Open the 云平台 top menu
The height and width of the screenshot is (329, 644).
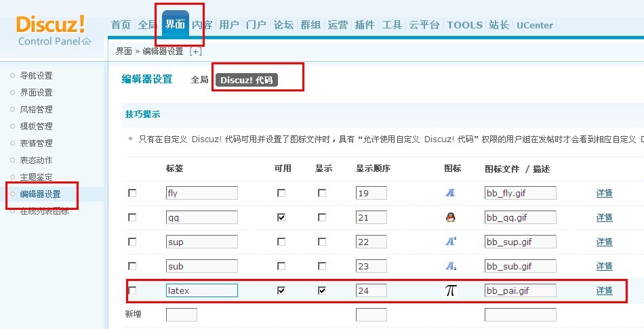point(424,25)
